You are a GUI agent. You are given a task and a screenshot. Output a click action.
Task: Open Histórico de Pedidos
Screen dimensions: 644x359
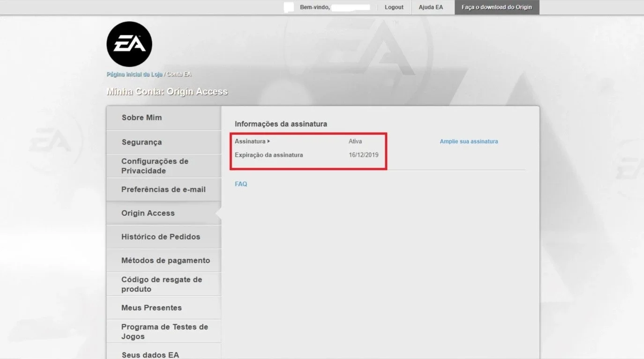pos(164,237)
